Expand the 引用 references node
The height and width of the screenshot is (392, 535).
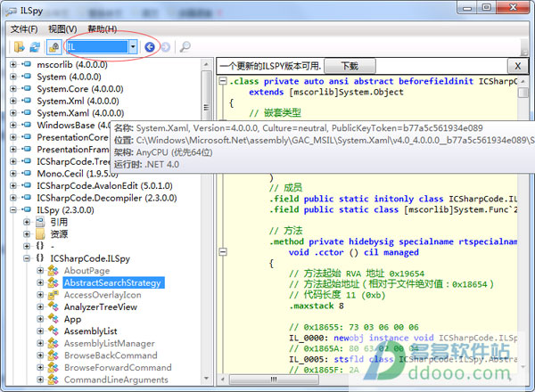(27, 222)
